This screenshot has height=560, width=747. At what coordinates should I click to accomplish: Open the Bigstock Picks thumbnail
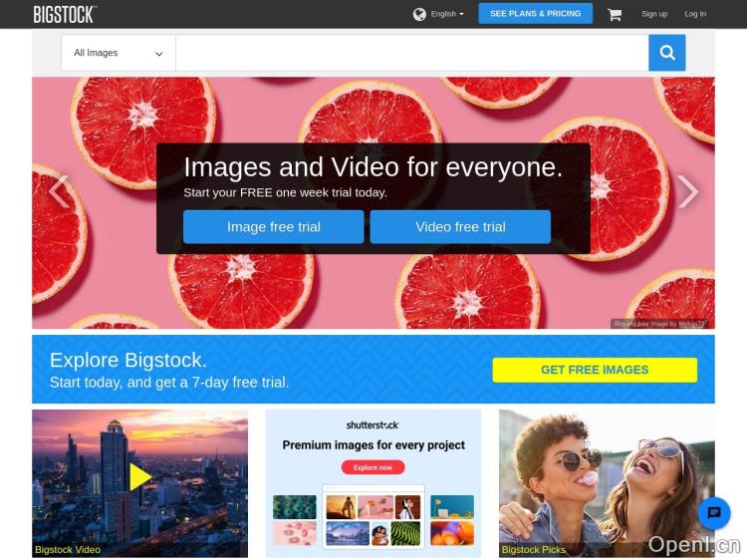tap(606, 482)
